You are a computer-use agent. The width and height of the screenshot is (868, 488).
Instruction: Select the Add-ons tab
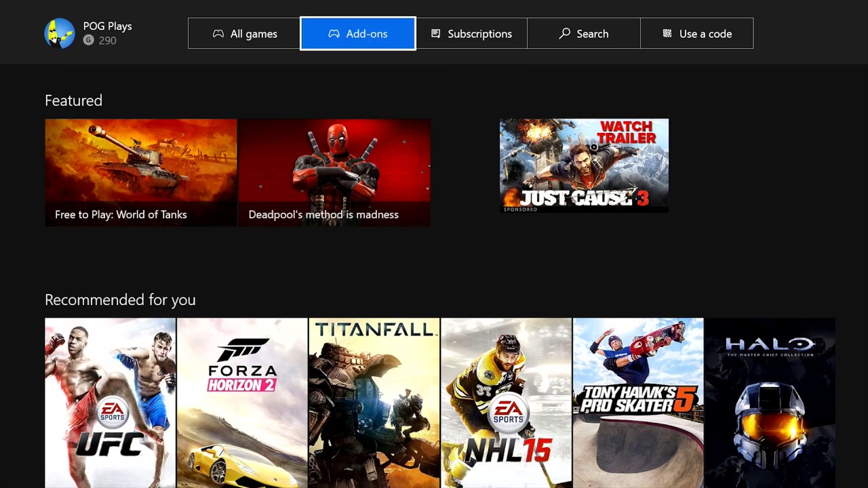(358, 33)
